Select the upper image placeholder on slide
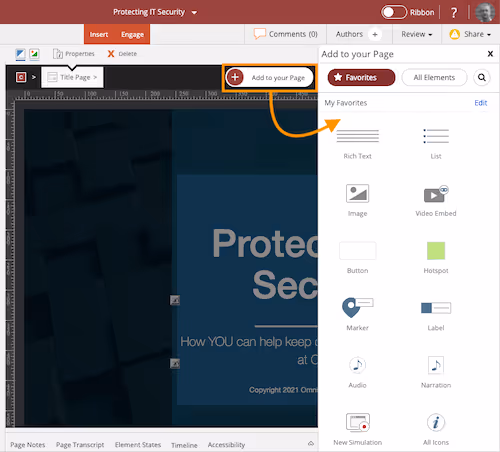The height and width of the screenshot is (452, 500). click(175, 300)
